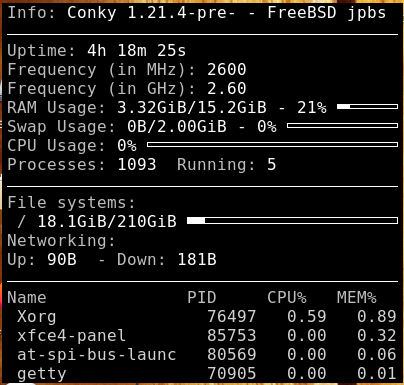The width and height of the screenshot is (404, 385).
Task: Click the root filesystem usage bar
Action: [292, 221]
